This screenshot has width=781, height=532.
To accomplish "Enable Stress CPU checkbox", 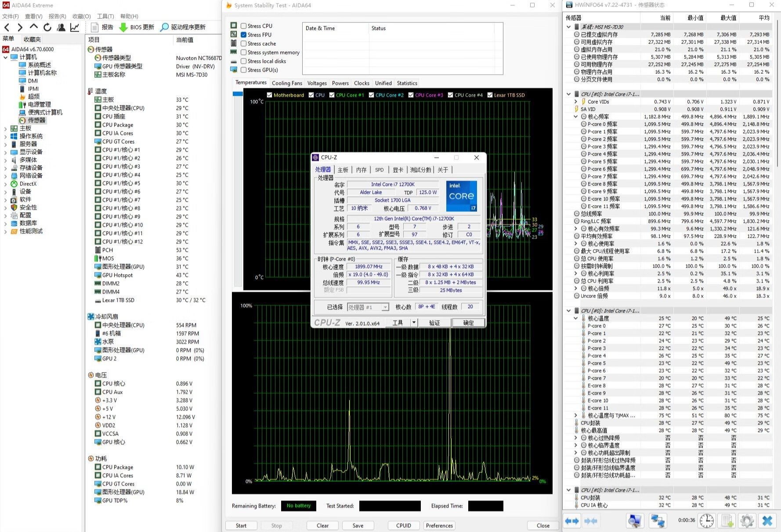I will coord(244,26).
